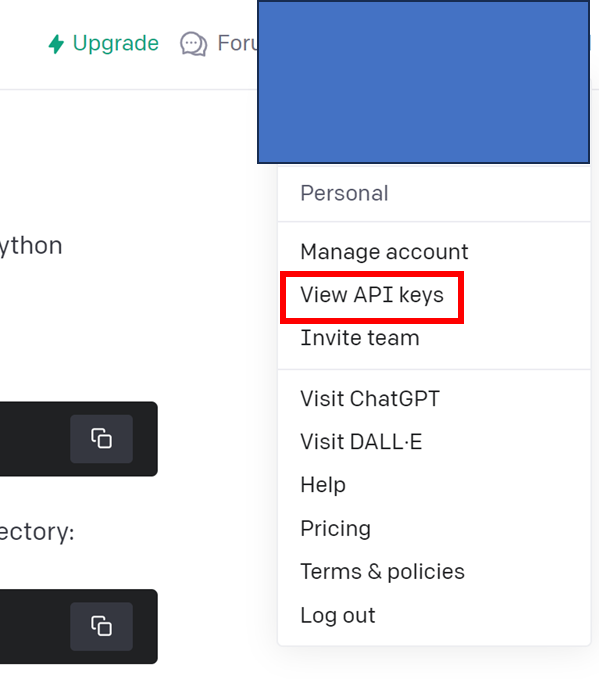Screen dimensions: 599x679
Task: Select Pricing from the dropdown
Action: click(x=336, y=528)
